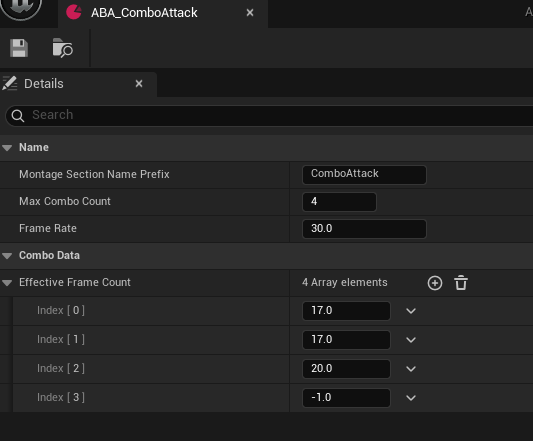Click the Browse to asset in Content Browser icon
Image resolution: width=533 pixels, height=441 pixels.
63,48
